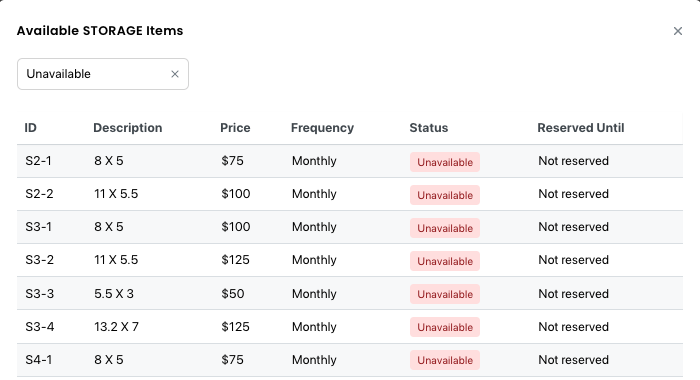Screen dimensions: 700x380
Task: Click the Reserved Until column header
Action: click(581, 128)
